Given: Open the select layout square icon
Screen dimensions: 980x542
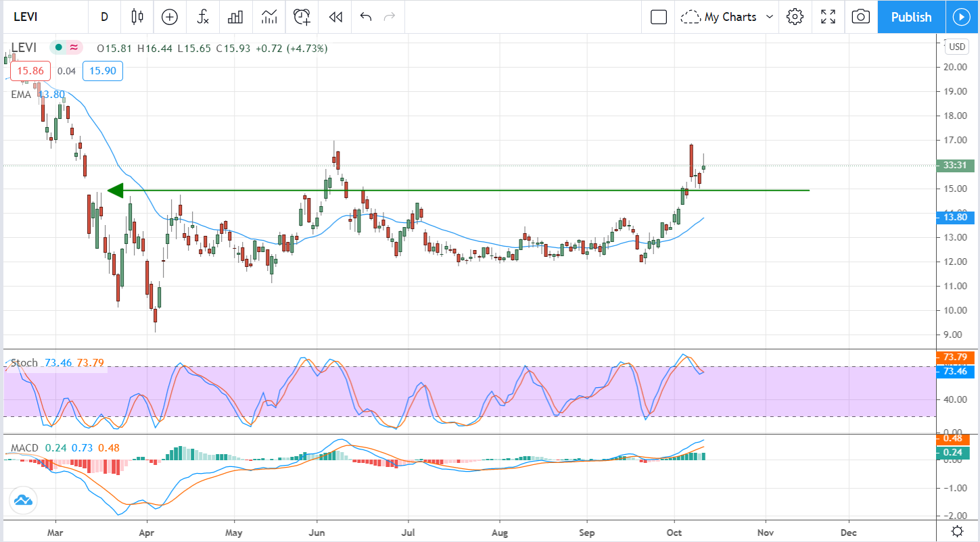Looking at the screenshot, I should click(x=658, y=17).
